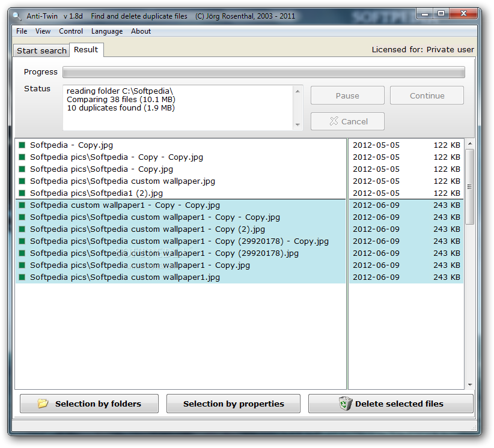The width and height of the screenshot is (494, 448).
Task: Click the folder icon on Selection by folders
Action: pyautogui.click(x=43, y=404)
